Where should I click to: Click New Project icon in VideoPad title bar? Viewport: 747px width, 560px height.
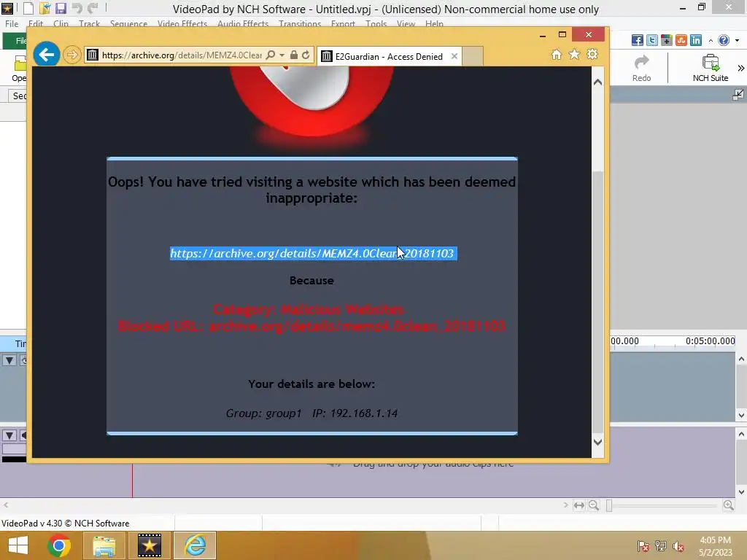[x=29, y=8]
